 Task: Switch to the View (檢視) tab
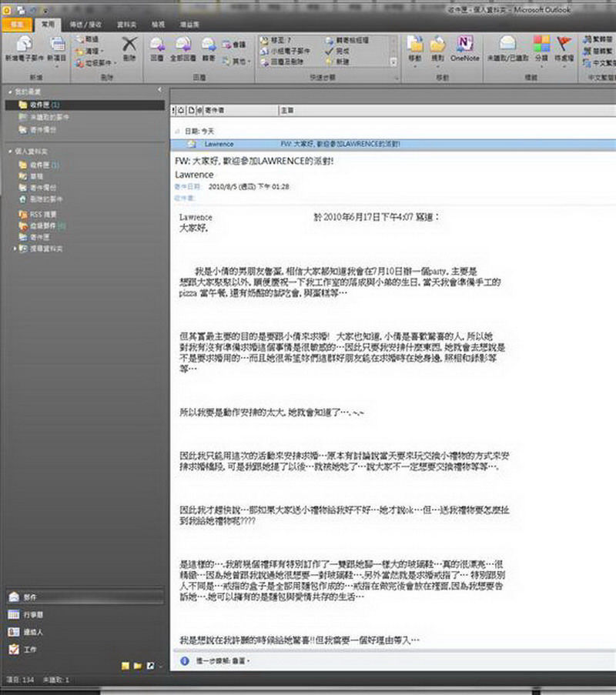pos(158,25)
